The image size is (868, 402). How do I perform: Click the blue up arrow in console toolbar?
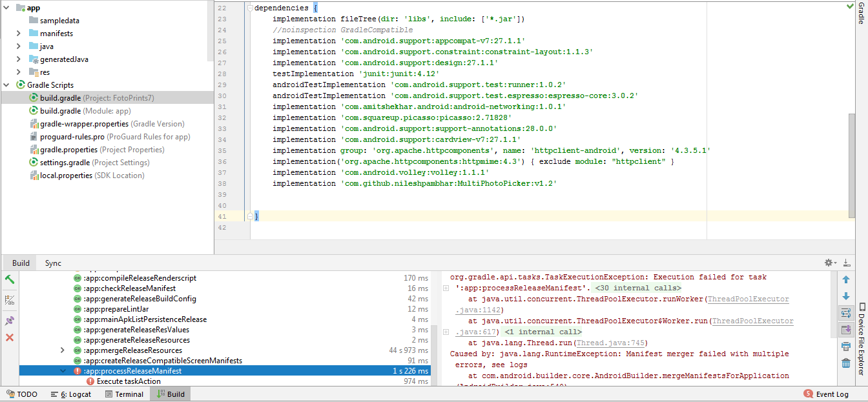846,279
